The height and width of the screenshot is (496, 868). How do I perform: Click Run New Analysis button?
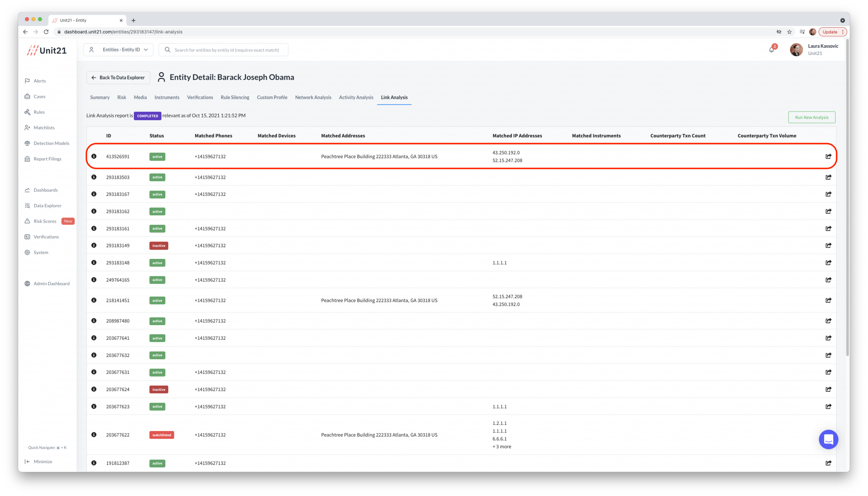(x=811, y=117)
